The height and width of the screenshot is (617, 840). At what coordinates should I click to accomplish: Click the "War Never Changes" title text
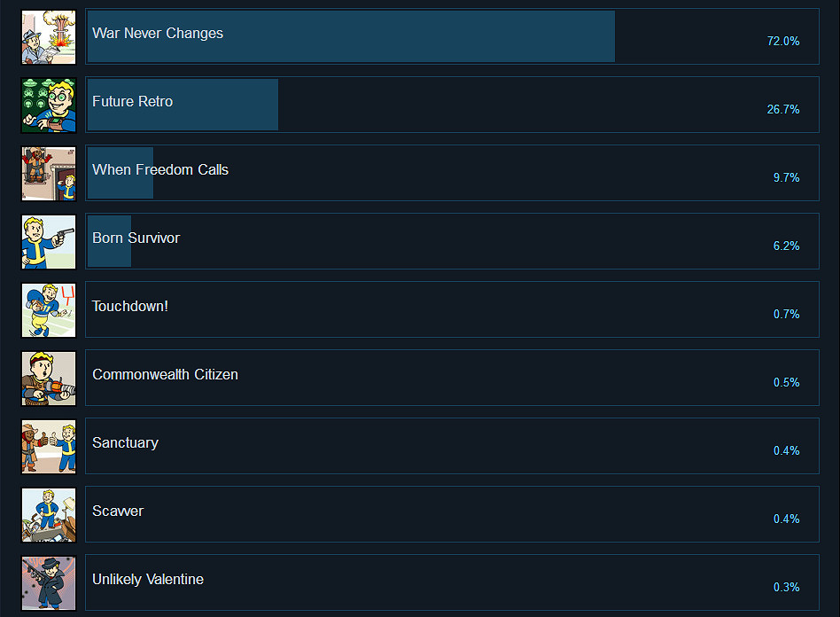[158, 34]
